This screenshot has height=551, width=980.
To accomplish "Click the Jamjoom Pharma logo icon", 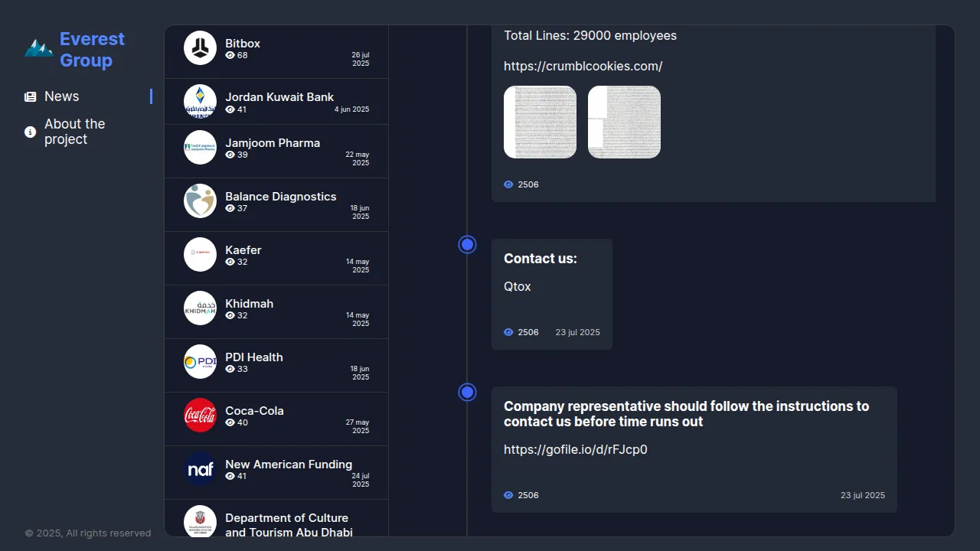I will tap(200, 147).
